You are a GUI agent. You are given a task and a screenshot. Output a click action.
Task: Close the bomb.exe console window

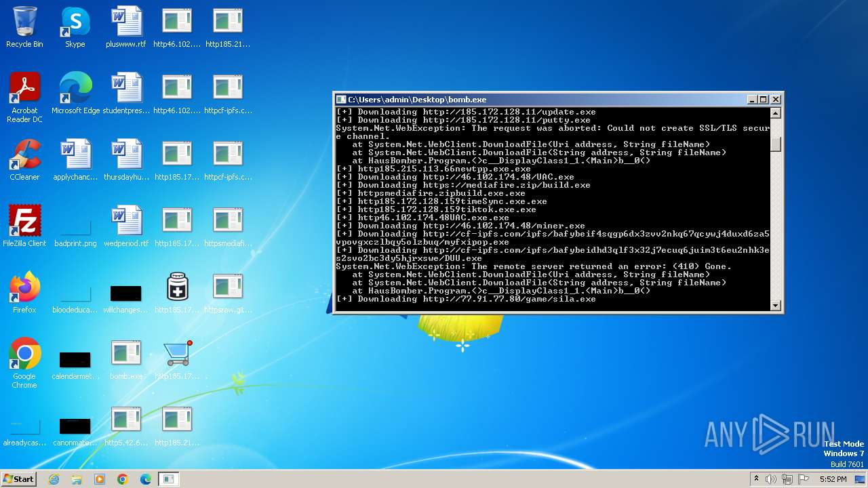[x=776, y=100]
